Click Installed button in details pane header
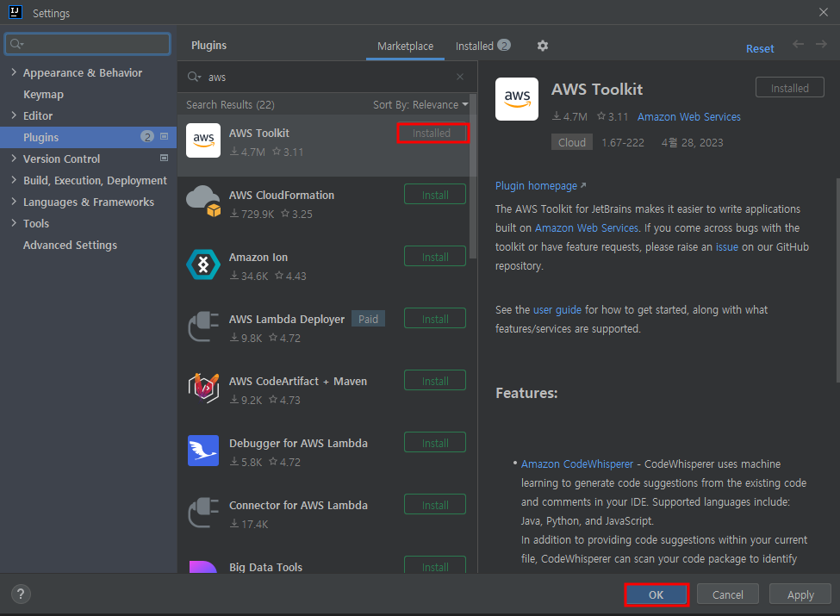The height and width of the screenshot is (616, 840). [790, 88]
